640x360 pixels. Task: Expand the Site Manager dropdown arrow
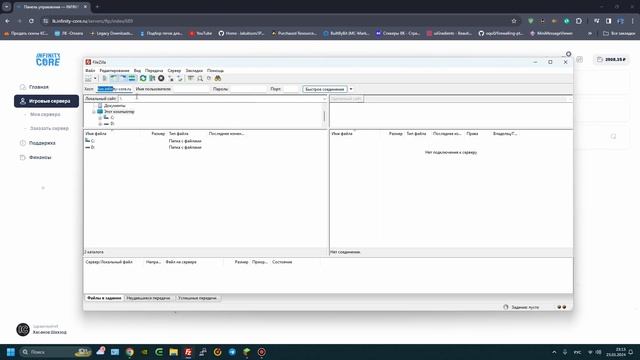point(95,78)
